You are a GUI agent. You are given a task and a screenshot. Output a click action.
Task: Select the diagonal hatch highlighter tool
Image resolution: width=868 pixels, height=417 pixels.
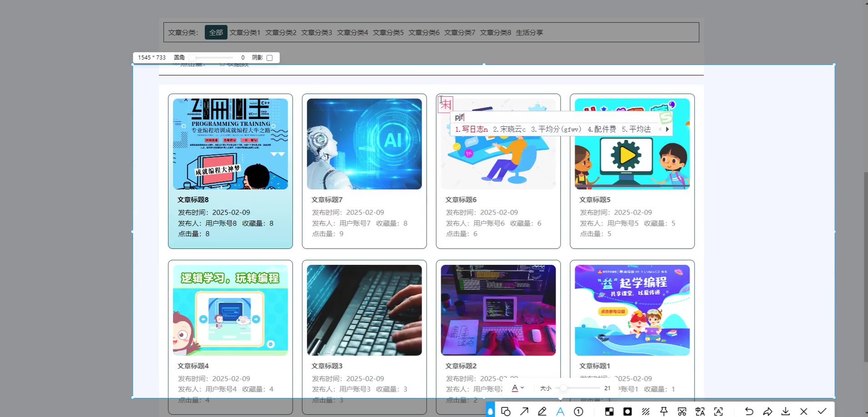646,412
